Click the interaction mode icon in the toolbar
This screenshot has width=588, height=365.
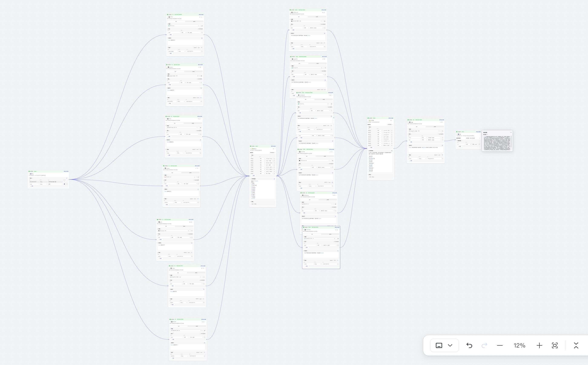439,345
